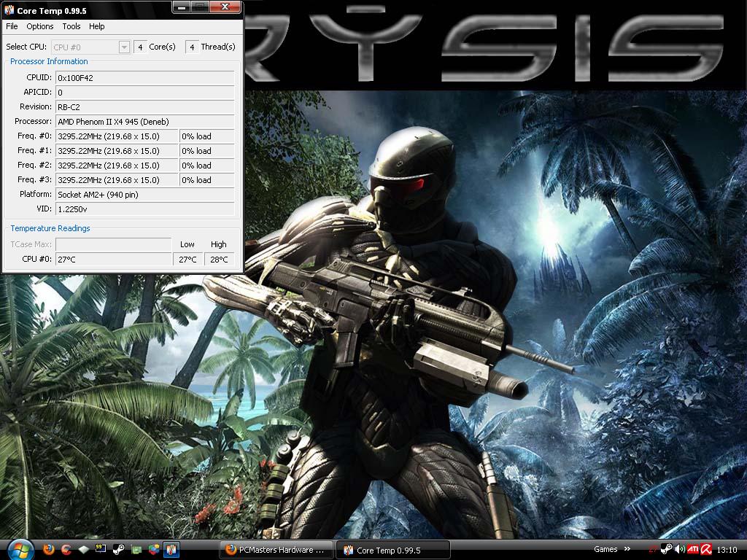Open the Avira red umbrella tray icon
Screen dimensions: 747x560
[x=706, y=550]
